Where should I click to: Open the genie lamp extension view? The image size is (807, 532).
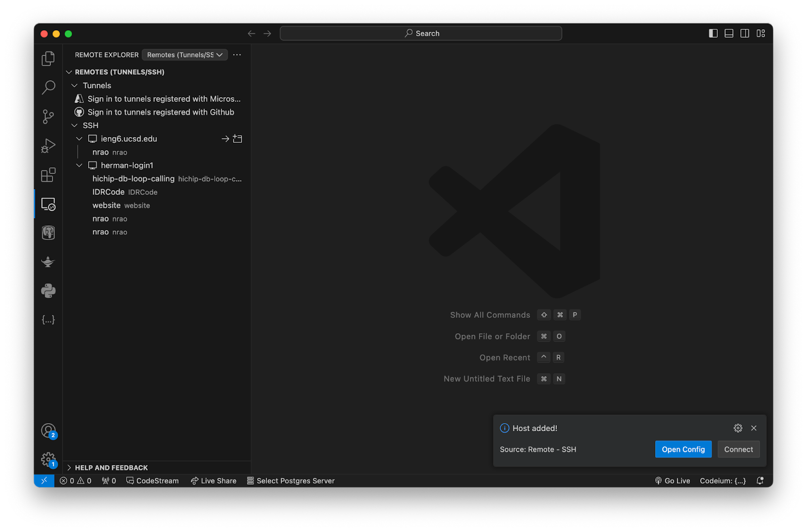pyautogui.click(x=48, y=262)
